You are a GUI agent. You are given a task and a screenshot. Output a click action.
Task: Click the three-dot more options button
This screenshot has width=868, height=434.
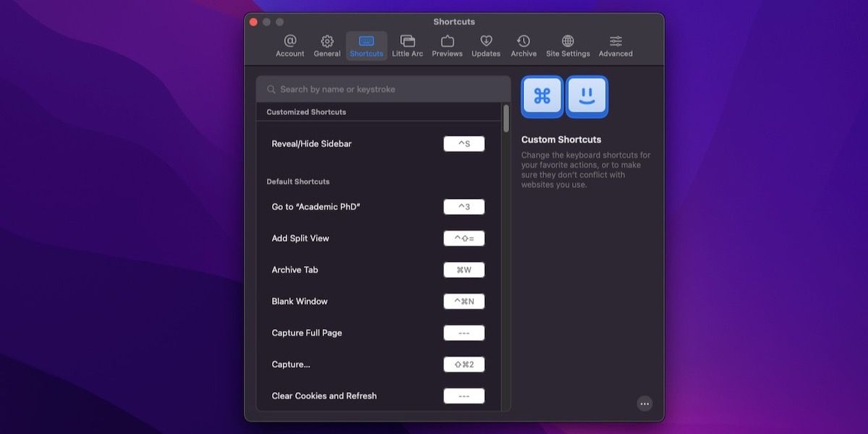(x=644, y=404)
